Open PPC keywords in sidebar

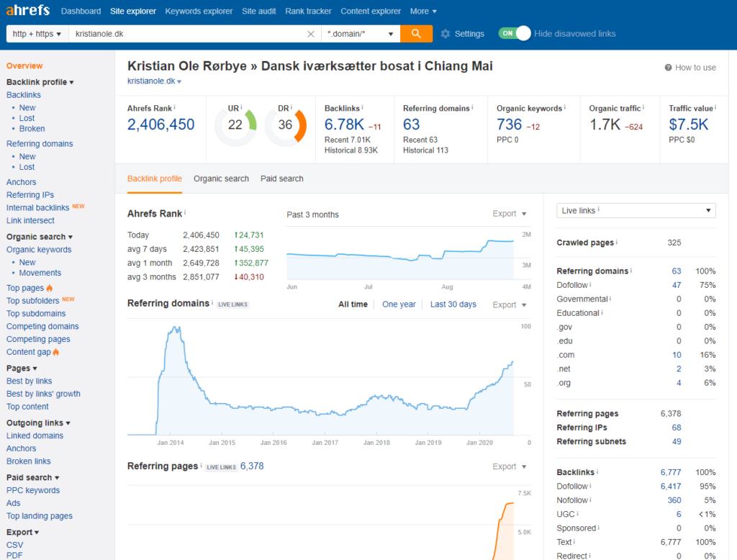33,490
